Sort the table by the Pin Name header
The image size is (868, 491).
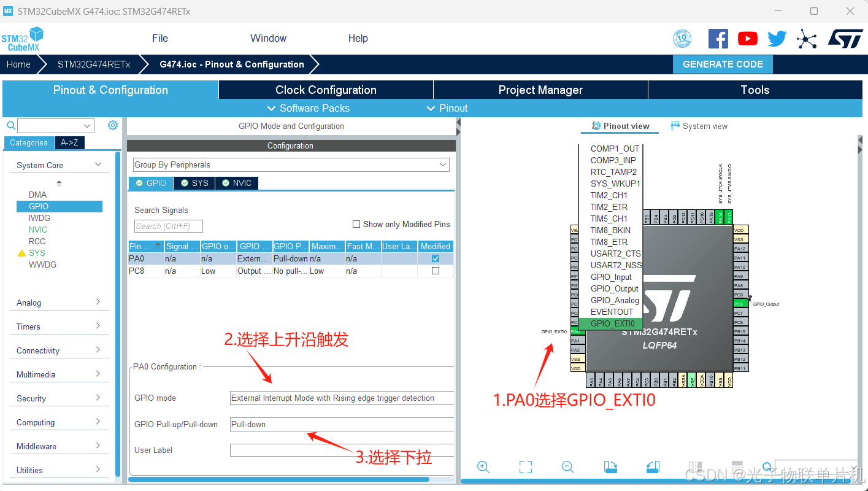(145, 246)
